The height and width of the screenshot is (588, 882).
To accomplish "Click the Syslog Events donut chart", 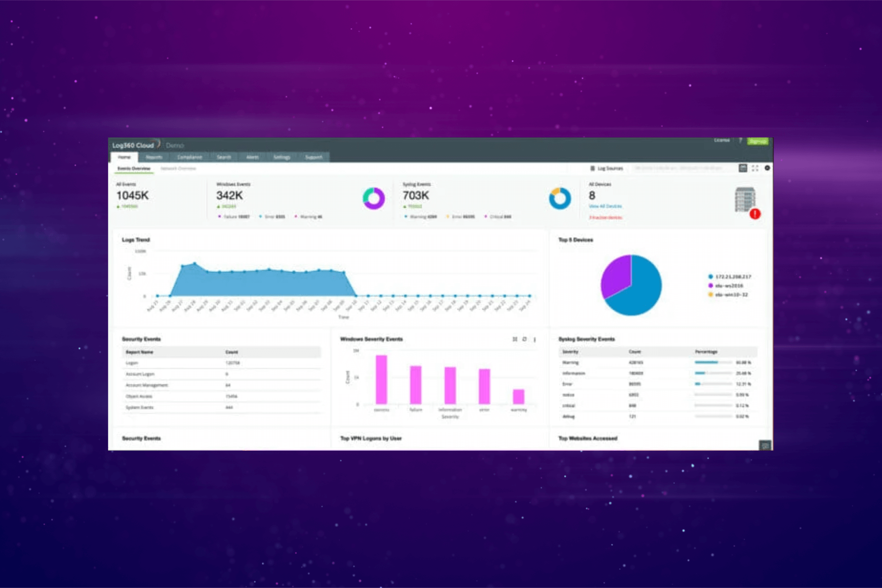I will pyautogui.click(x=560, y=198).
